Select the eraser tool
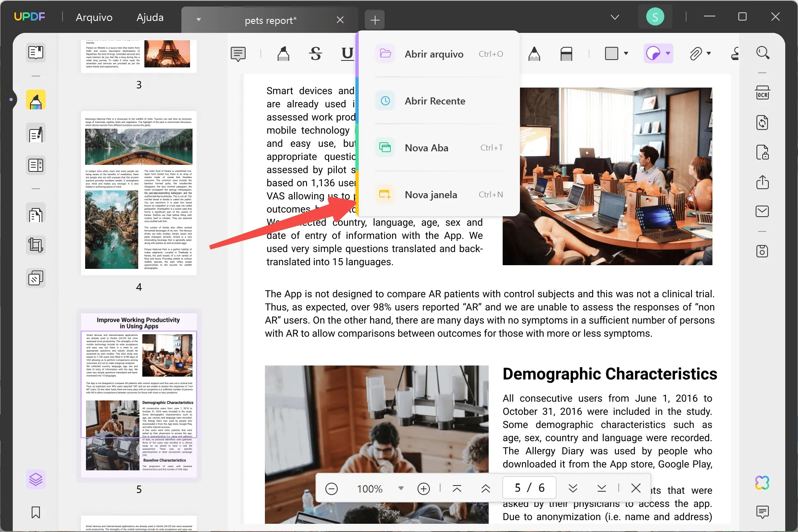The width and height of the screenshot is (798, 532). click(x=566, y=53)
